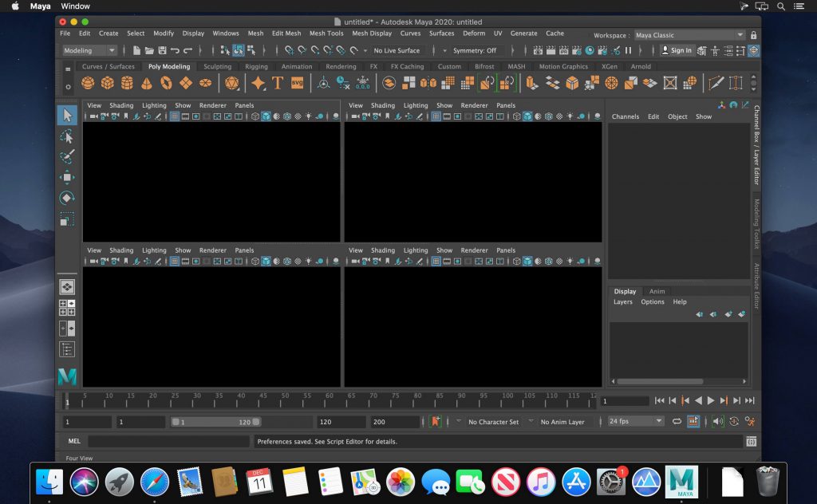Viewport: 817px width, 504px height.
Task: Open the Script Editor icon at bottom right
Action: pyautogui.click(x=750, y=441)
